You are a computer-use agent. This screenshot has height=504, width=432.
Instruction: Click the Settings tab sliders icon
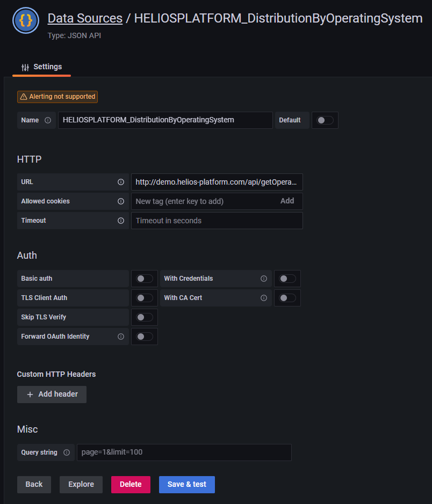[x=25, y=67]
